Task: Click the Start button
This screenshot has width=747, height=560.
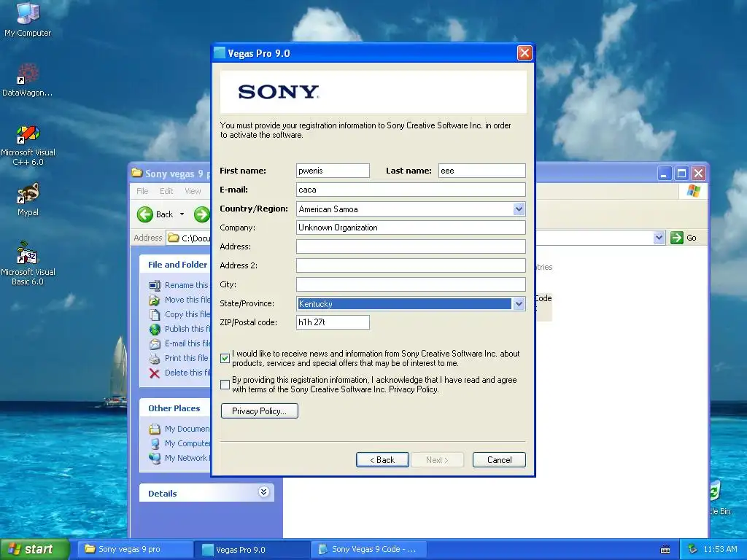Action: click(34, 550)
